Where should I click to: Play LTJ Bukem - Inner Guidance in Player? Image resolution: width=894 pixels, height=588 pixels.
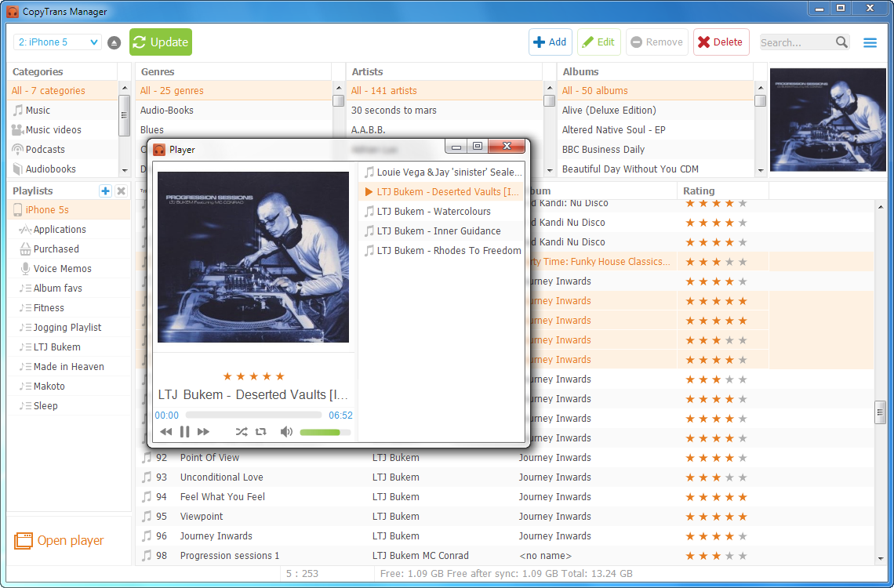coord(442,230)
